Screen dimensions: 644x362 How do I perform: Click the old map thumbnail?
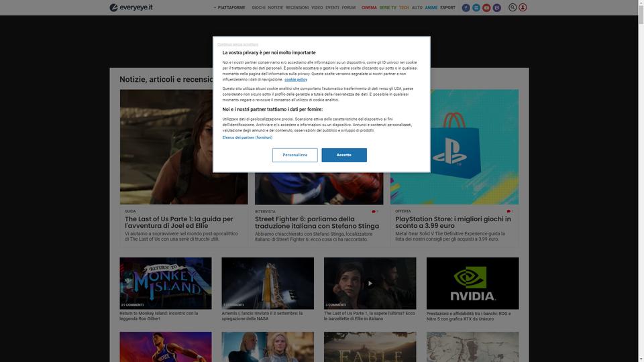click(x=473, y=347)
